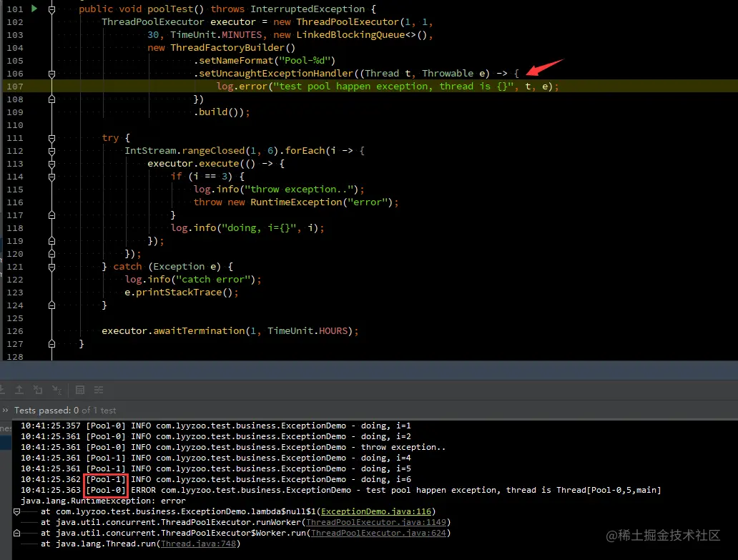The width and height of the screenshot is (738, 560).
Task: Click 'awaitTermination' on line 126
Action: point(199,331)
